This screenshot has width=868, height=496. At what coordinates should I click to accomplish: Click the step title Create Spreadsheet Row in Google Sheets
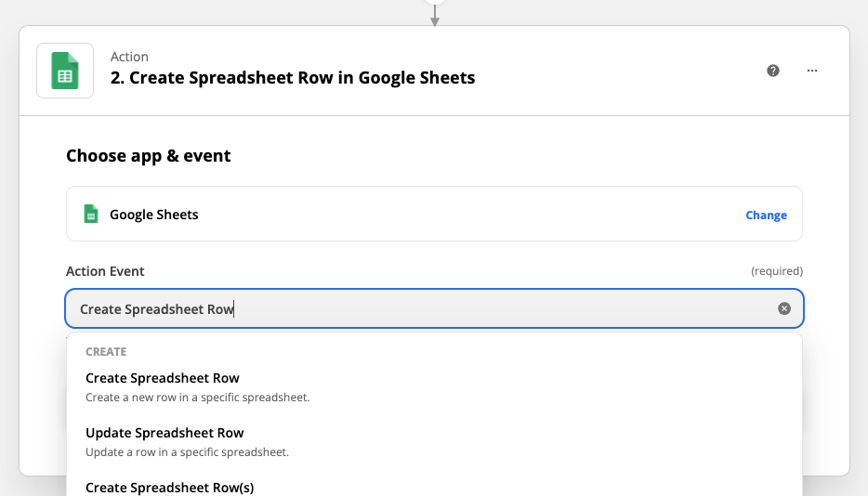[293, 78]
